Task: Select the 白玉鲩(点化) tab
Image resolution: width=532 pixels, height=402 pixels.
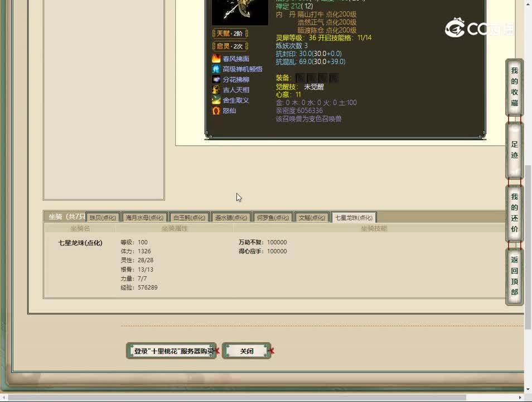Action: (x=190, y=218)
